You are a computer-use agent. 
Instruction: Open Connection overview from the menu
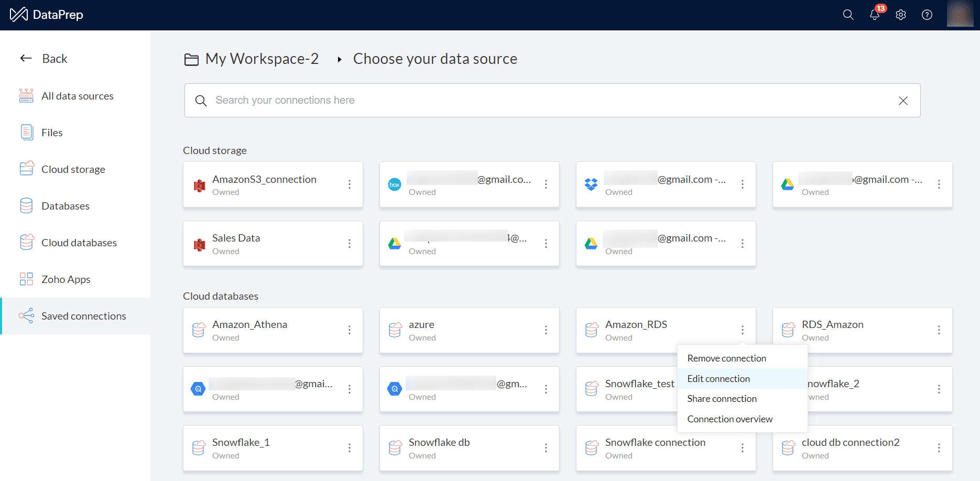729,419
